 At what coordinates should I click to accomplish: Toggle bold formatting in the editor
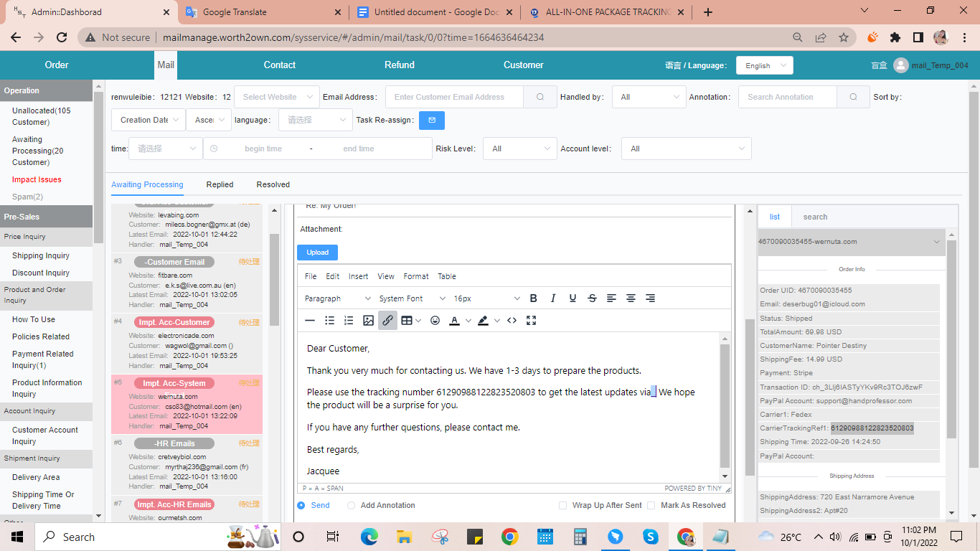pyautogui.click(x=533, y=298)
